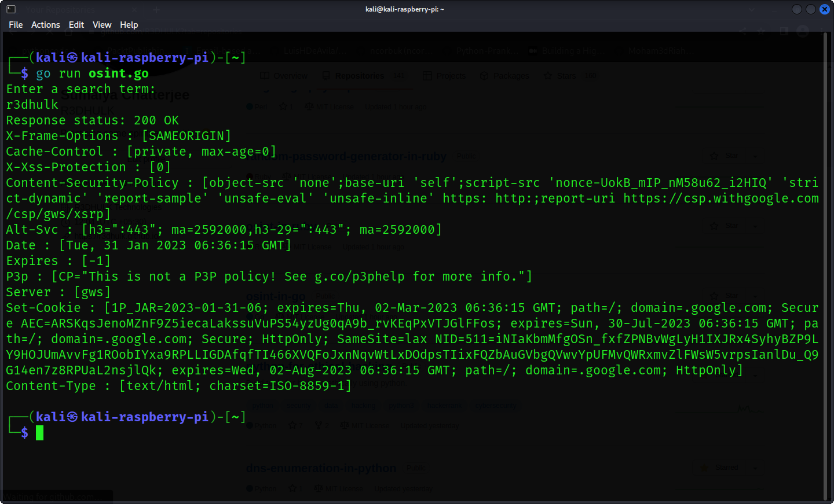
Task: Open the Actions menu
Action: click(46, 25)
